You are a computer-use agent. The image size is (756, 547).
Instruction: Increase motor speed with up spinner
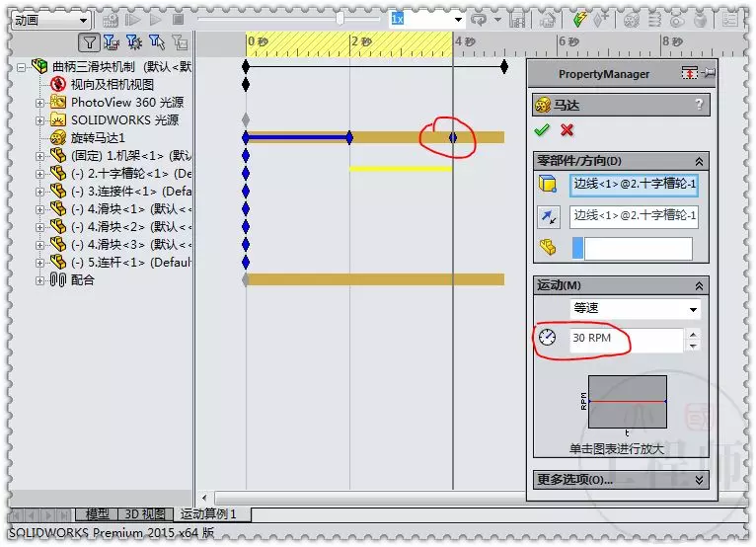point(693,334)
